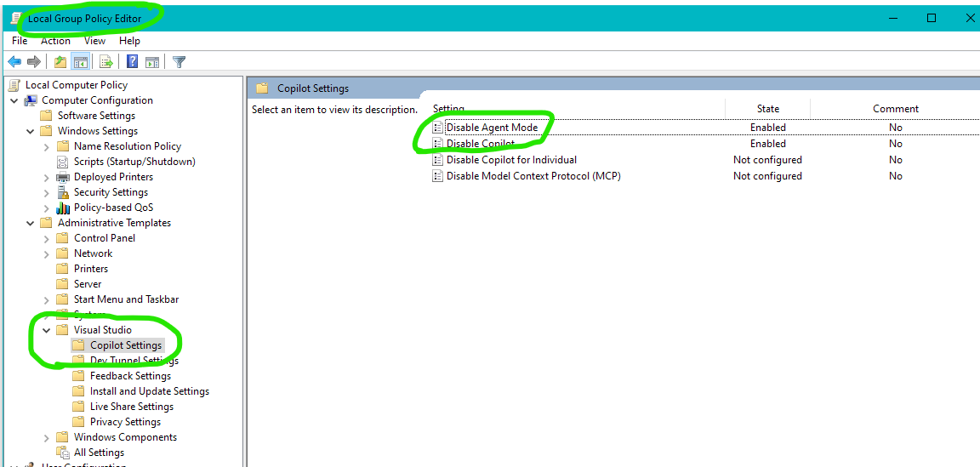Click the Back arrow toolbar icon
This screenshot has width=980, height=467.
[x=14, y=61]
